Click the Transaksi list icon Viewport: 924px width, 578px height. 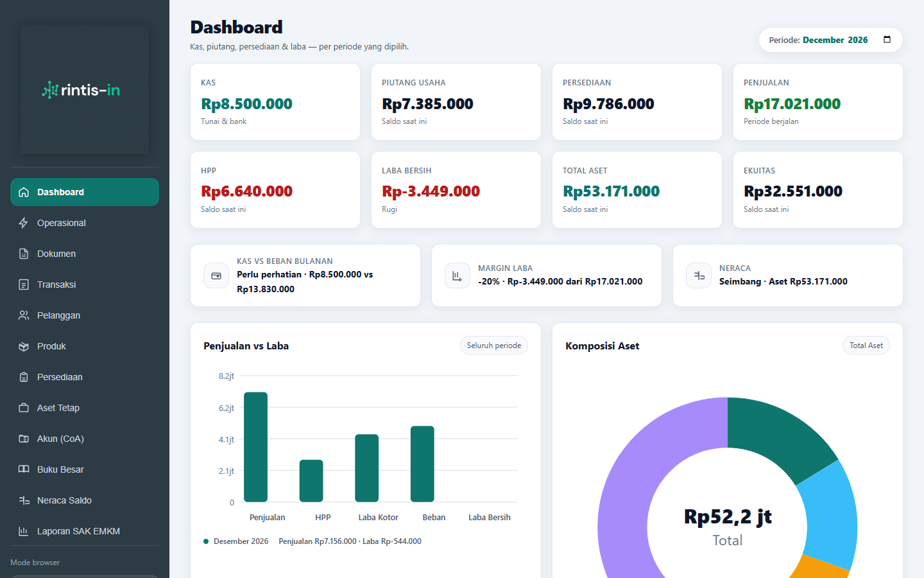[24, 285]
